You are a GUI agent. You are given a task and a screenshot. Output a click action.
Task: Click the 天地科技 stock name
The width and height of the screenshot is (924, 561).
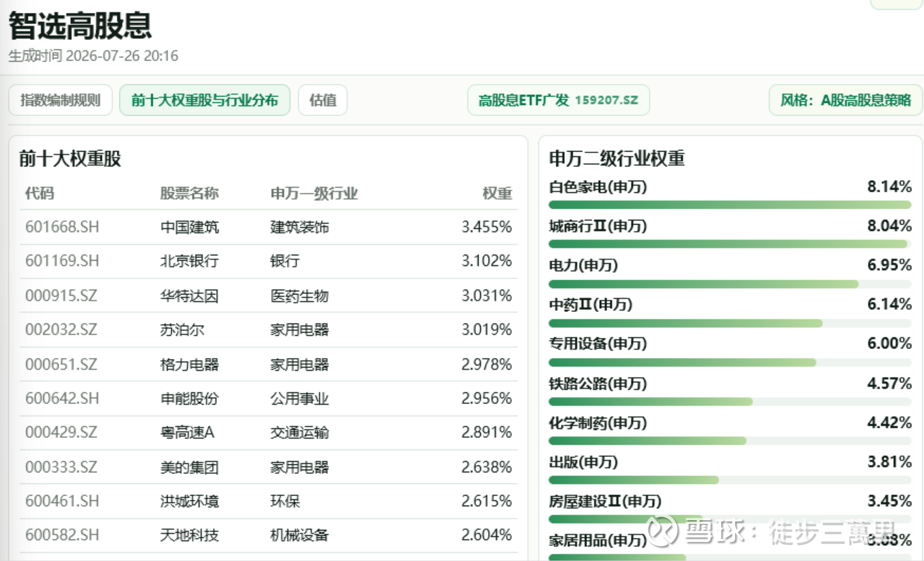click(x=189, y=535)
